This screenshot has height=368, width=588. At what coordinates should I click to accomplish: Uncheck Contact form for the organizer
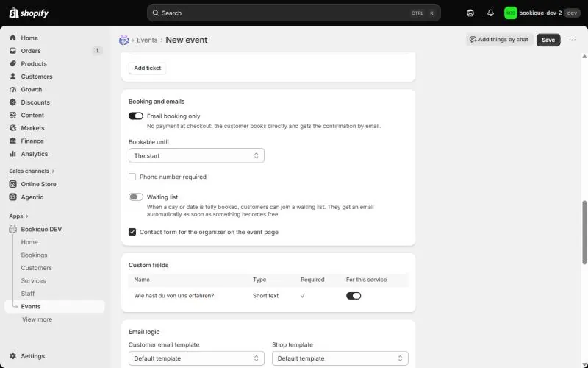(132, 232)
